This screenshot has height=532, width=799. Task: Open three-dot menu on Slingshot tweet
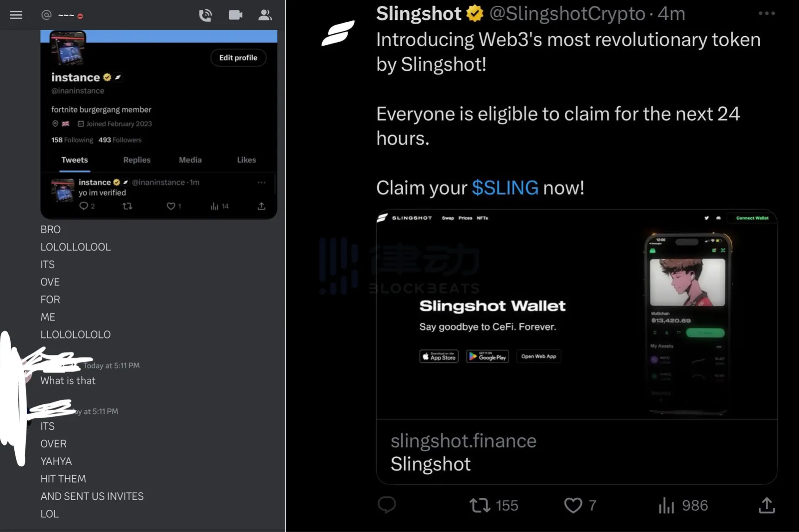(767, 13)
